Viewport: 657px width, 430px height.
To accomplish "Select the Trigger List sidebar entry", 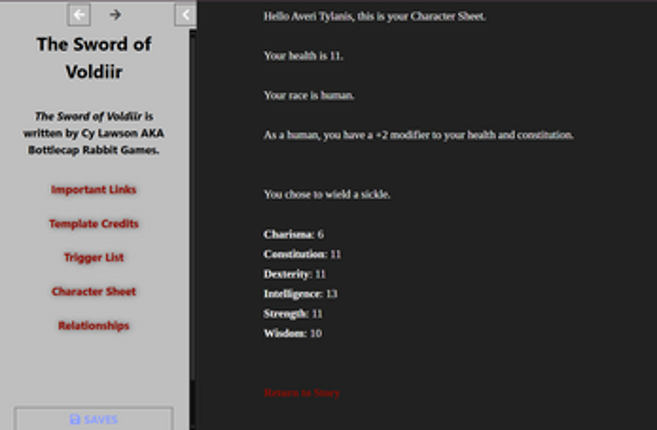I will click(94, 258).
